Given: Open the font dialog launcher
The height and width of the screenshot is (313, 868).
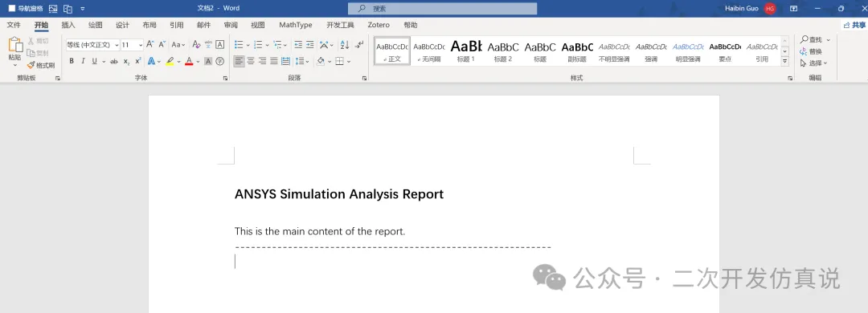Looking at the screenshot, I should tap(225, 79).
